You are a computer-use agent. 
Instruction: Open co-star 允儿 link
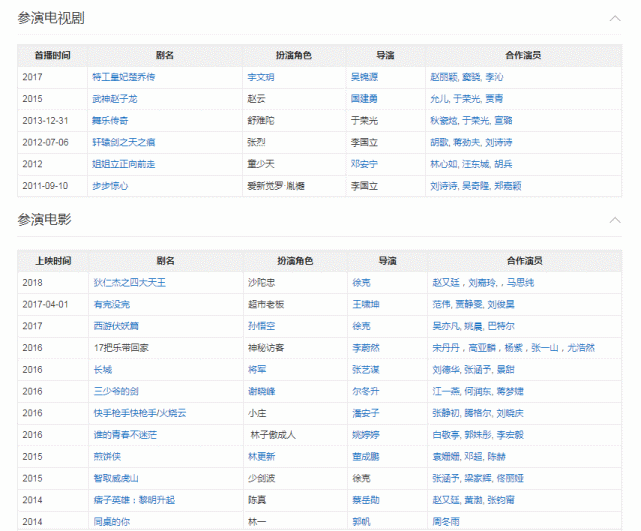click(x=439, y=99)
